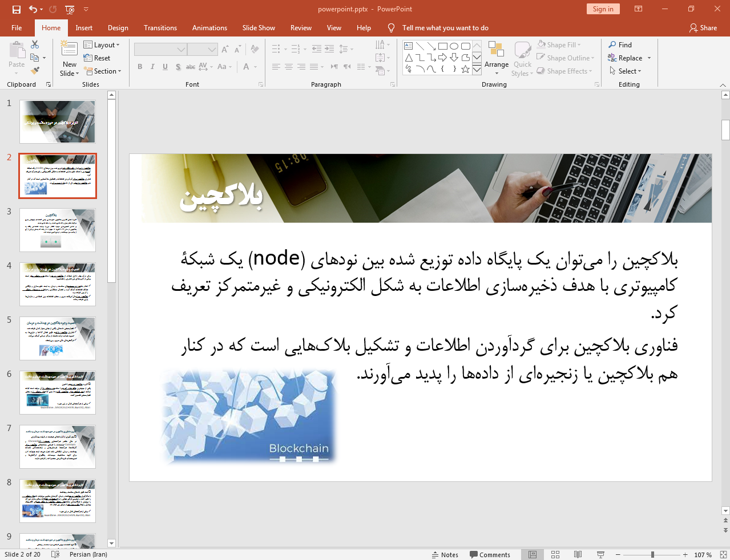Select the Blockchain image on the slide
The image size is (730, 560).
point(249,416)
